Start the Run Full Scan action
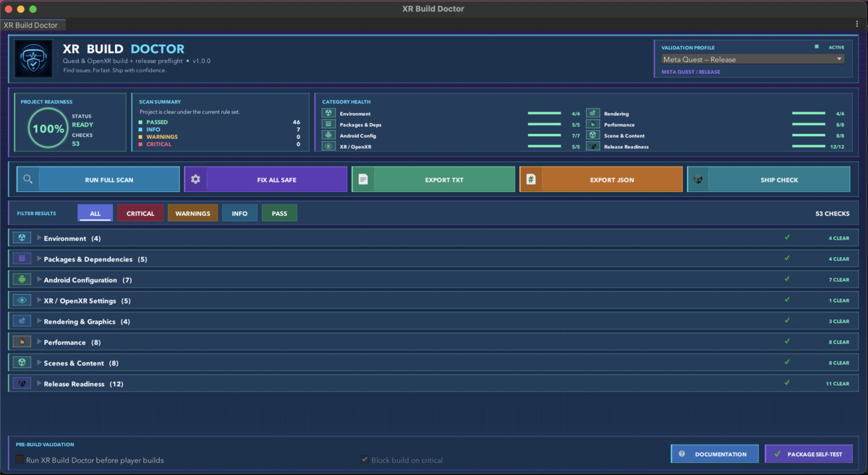Viewport: 868px width, 475px height. pyautogui.click(x=98, y=180)
